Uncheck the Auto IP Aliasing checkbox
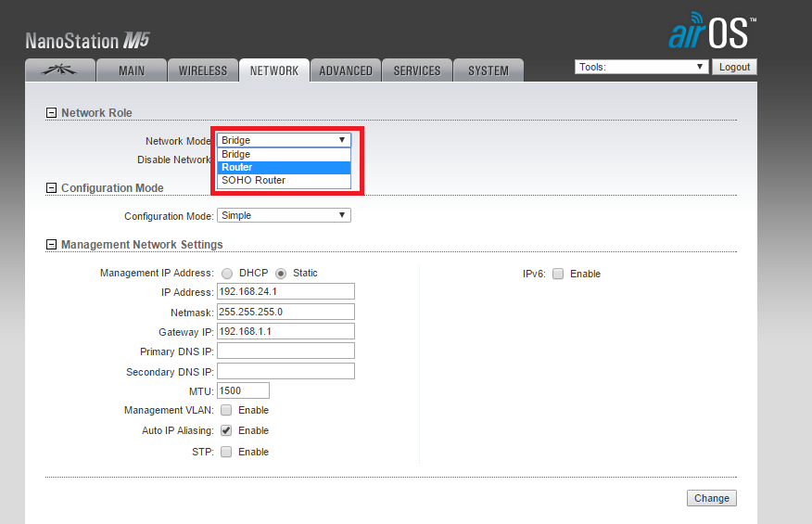The image size is (812, 524). click(x=226, y=430)
